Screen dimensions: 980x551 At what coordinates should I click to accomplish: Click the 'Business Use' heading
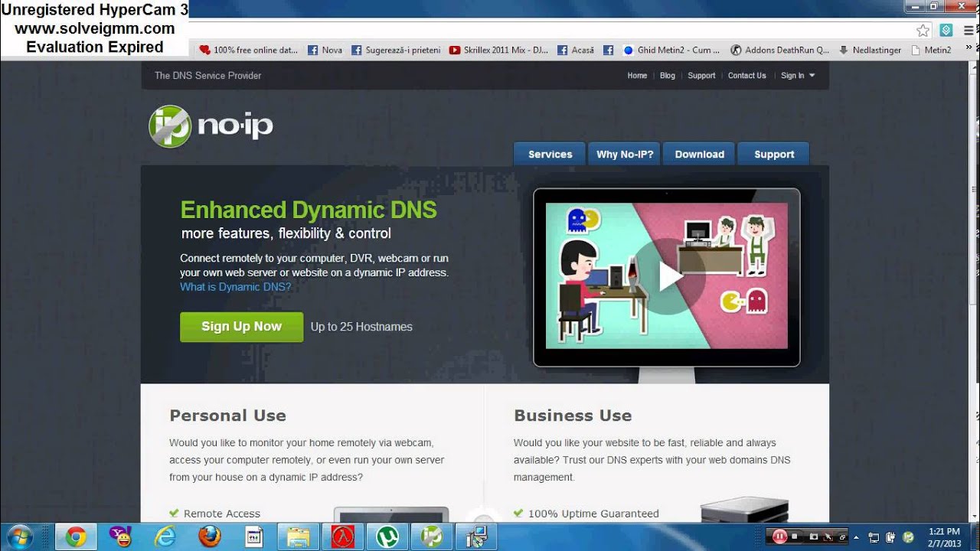coord(573,416)
